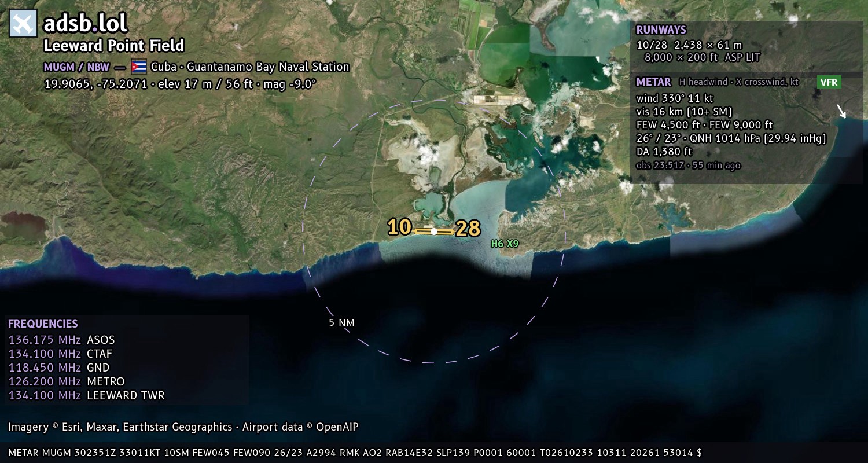
Task: Click the 134.100 MHz LEEWARD TWR frequency
Action: pyautogui.click(x=86, y=395)
